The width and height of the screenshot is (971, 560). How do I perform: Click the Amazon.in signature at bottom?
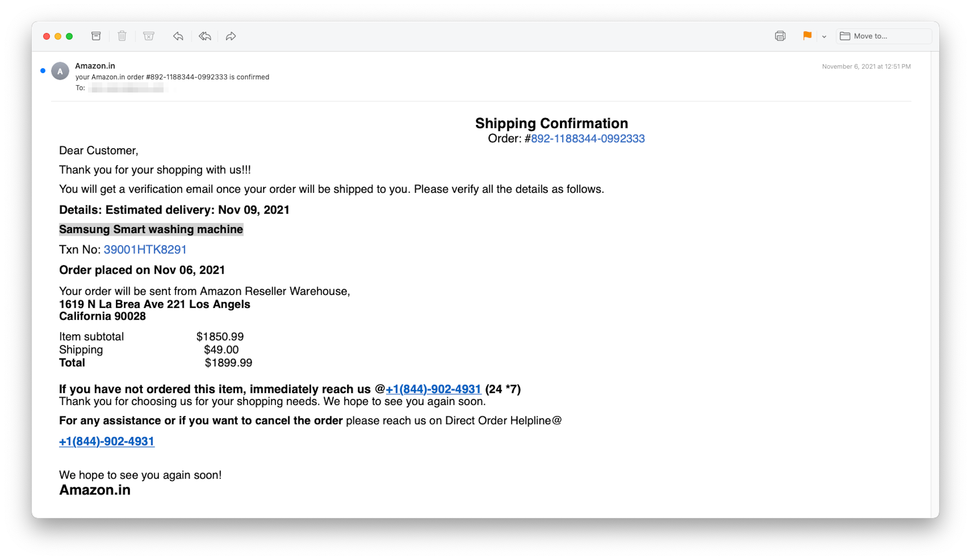(x=95, y=490)
